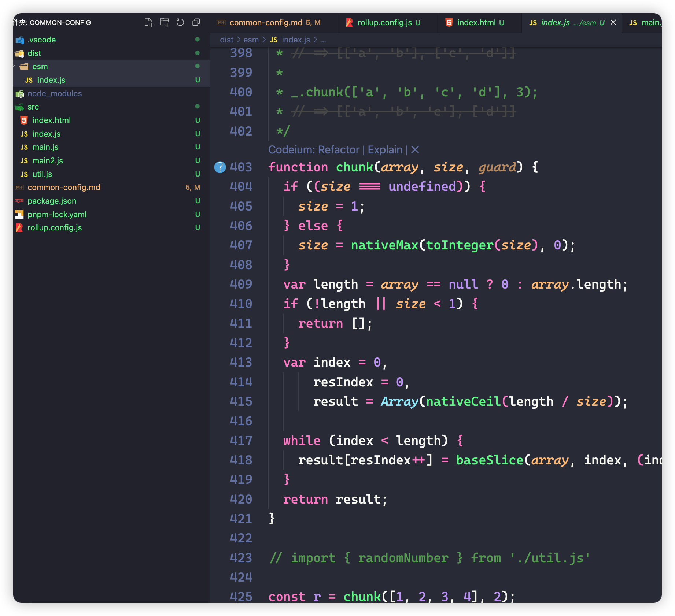Click the folder icon beside node_modules
Viewport: 675px width, 616px height.
(20, 94)
